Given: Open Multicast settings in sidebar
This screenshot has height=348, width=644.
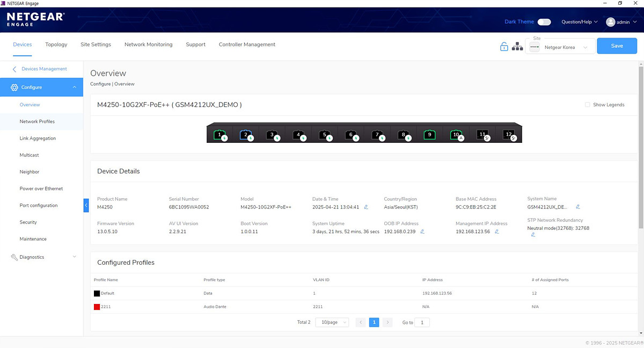Looking at the screenshot, I should tap(29, 155).
